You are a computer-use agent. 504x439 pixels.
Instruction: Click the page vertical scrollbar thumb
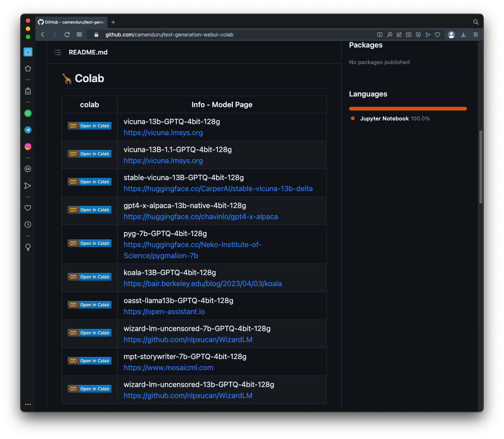coord(480,167)
